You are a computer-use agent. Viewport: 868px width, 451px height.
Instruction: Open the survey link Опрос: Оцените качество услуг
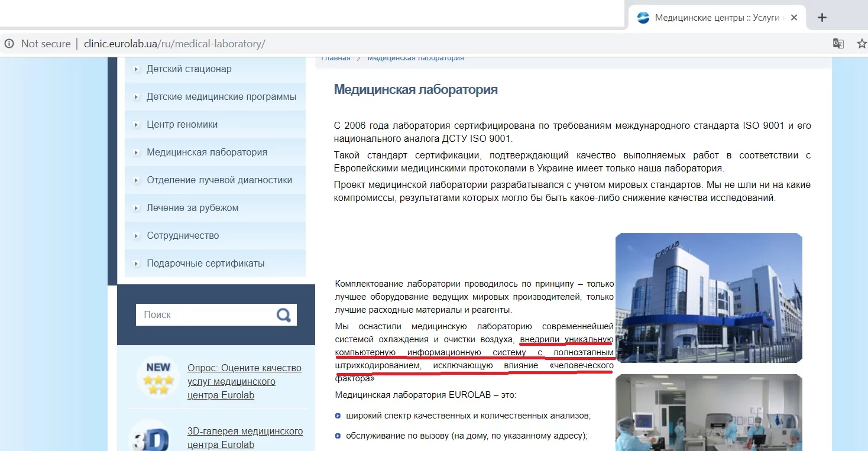click(x=244, y=381)
